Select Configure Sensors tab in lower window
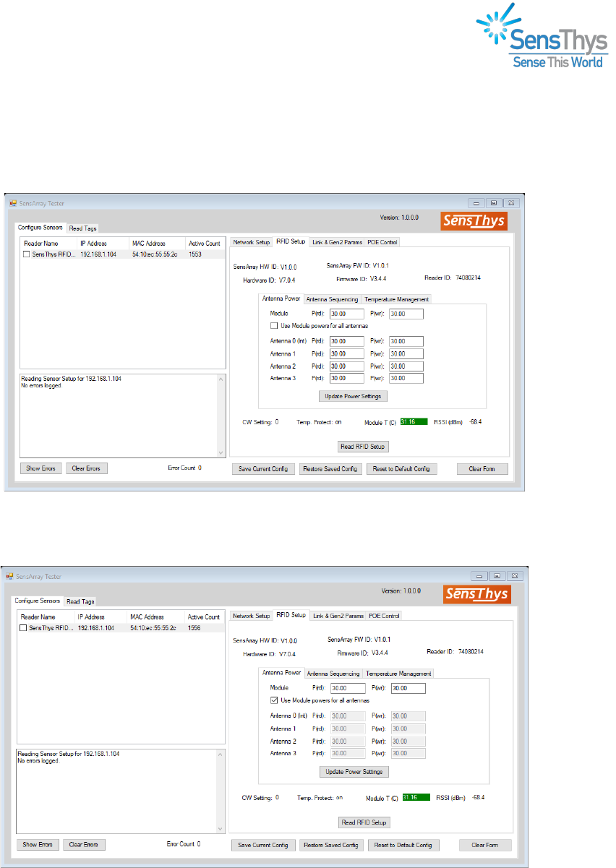The image size is (616, 868). (38, 601)
